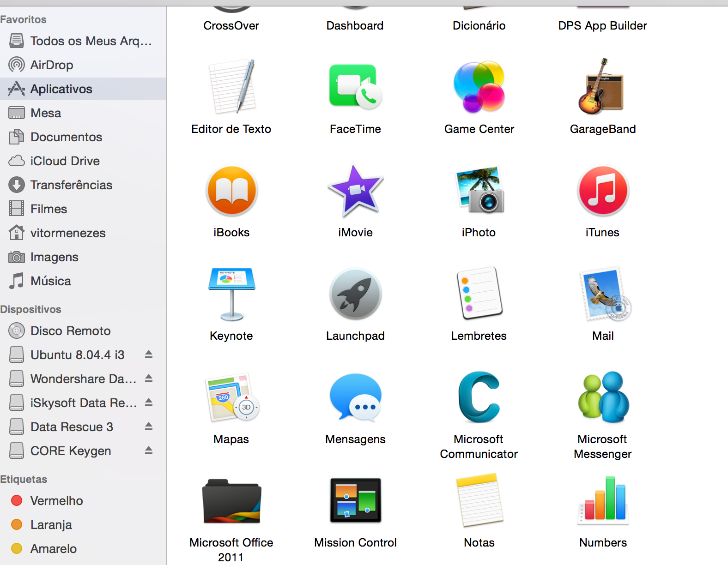Select the Keynote podium icon
Viewport: 728px width, 565px height.
click(231, 294)
